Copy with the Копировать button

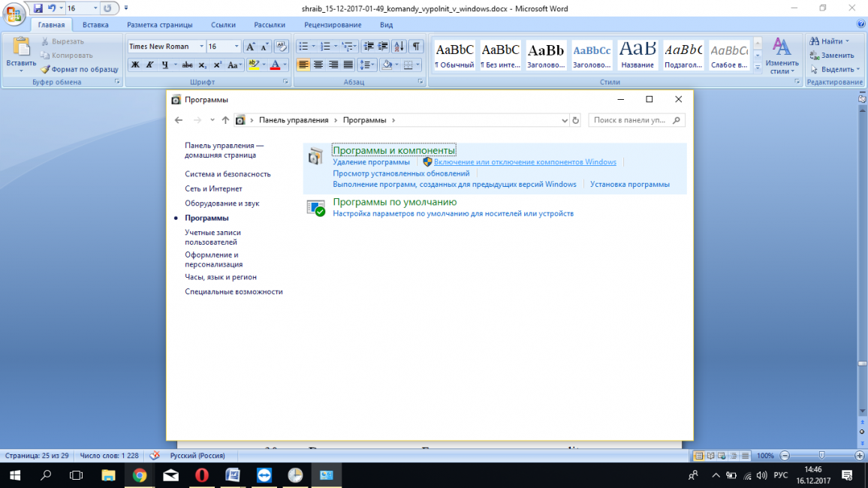[x=68, y=56]
